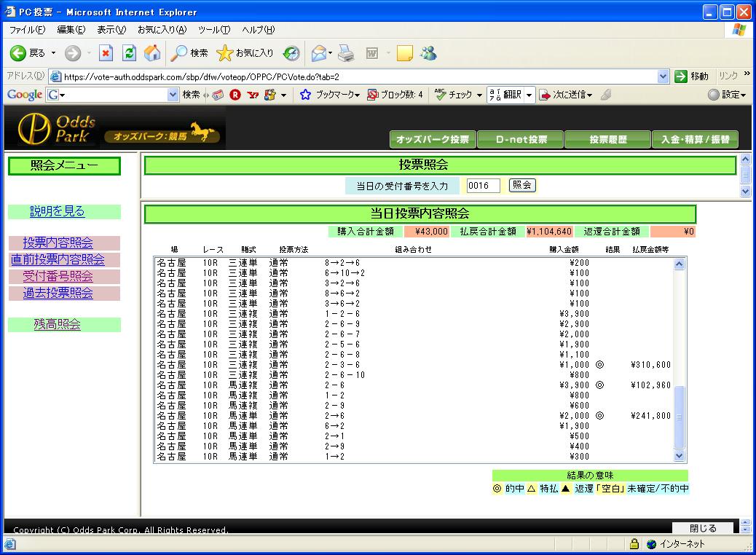Switch to the D-net投票 tab
This screenshot has width=756, height=555.
521,139
